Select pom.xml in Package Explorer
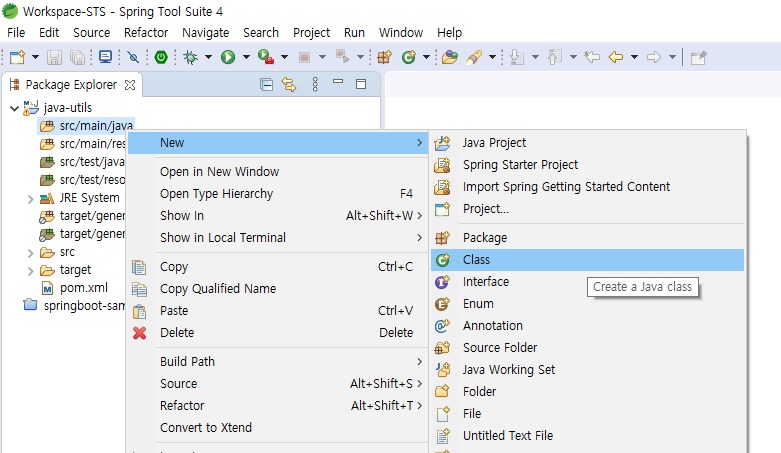This screenshot has width=781, height=453. pos(75,288)
